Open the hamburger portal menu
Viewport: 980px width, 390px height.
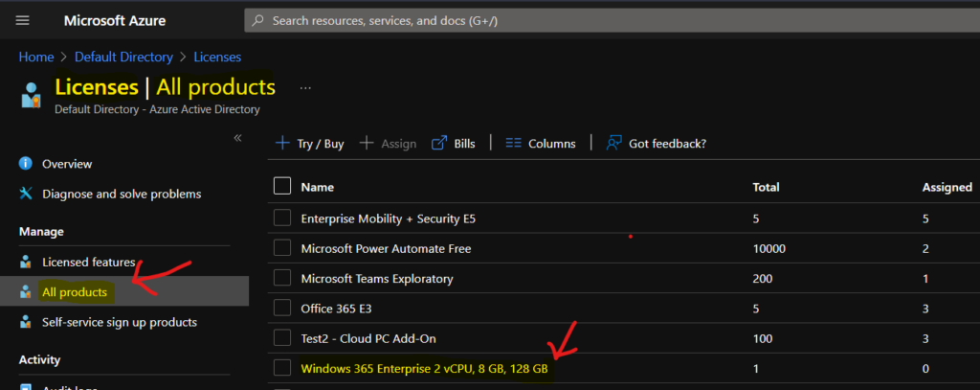click(23, 21)
